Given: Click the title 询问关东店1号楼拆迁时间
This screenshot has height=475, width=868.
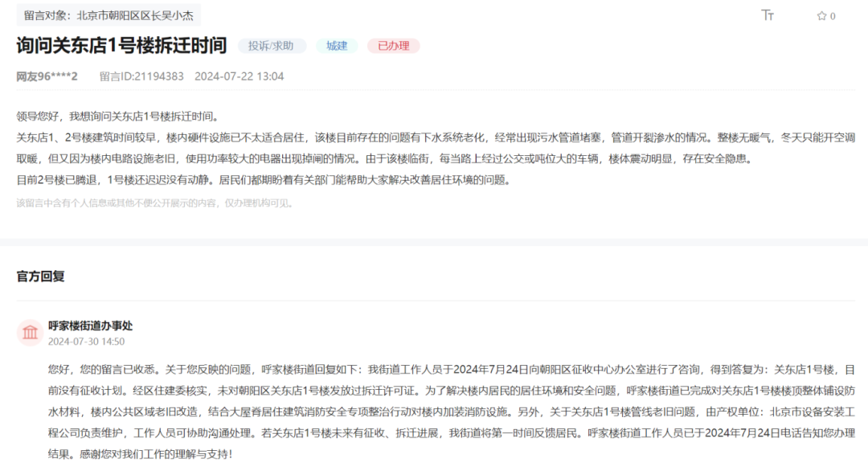Looking at the screenshot, I should pos(121,45).
